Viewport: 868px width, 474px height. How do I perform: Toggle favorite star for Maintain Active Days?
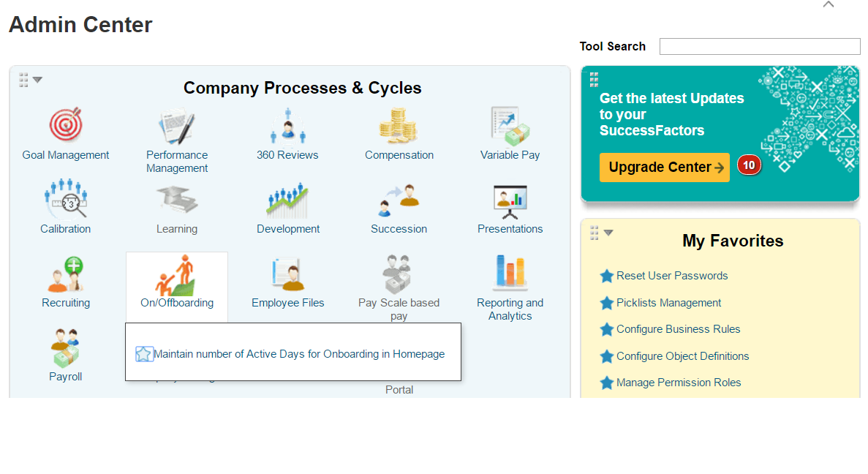point(143,354)
